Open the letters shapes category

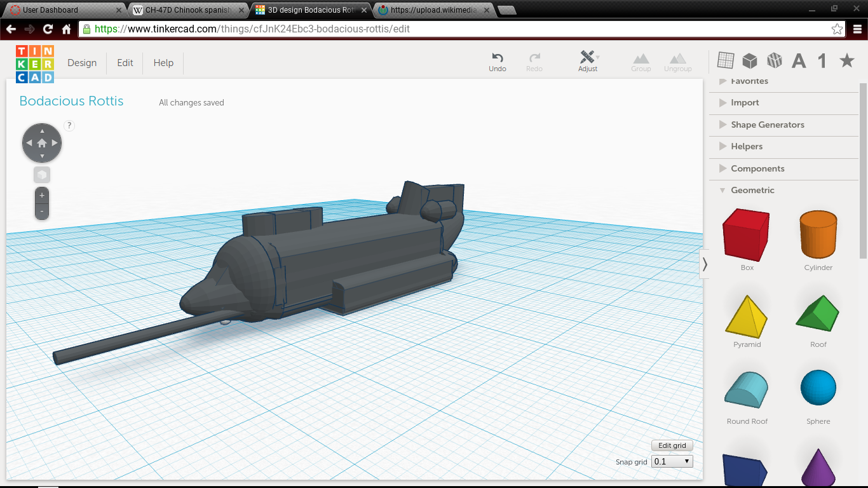[799, 60]
